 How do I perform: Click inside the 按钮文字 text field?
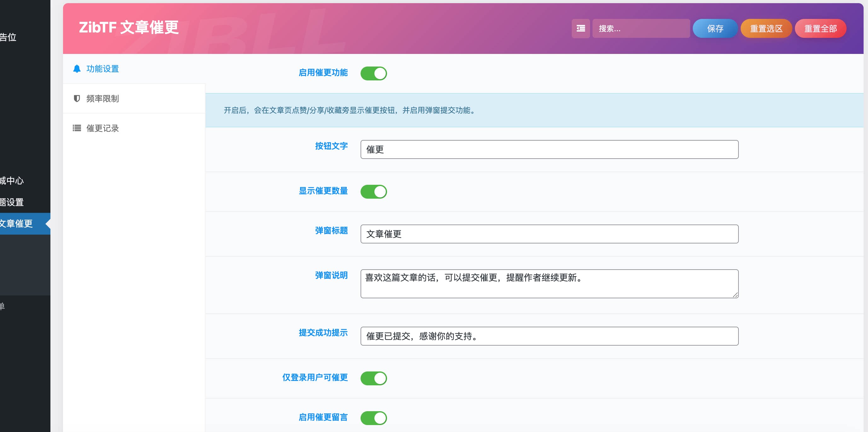(549, 149)
